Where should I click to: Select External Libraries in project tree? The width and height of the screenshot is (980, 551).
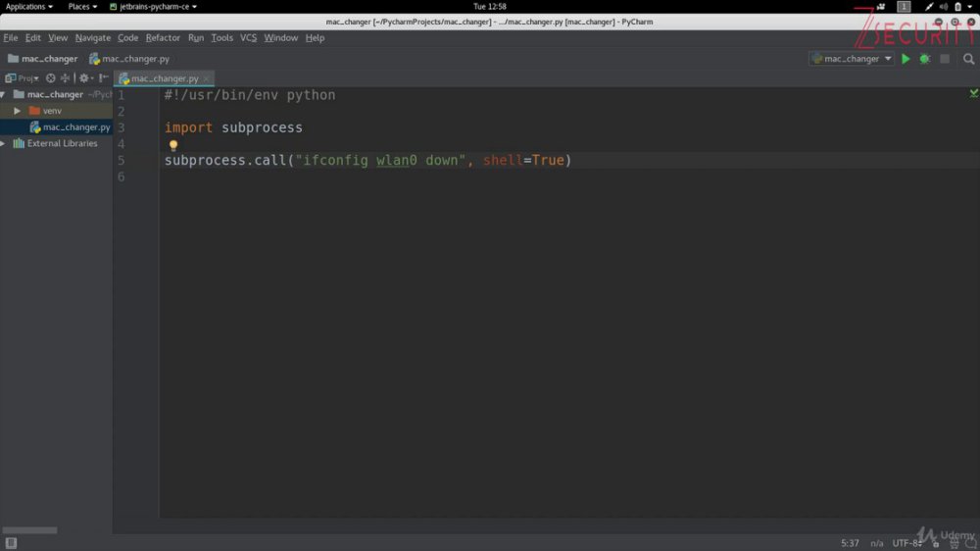click(56, 143)
